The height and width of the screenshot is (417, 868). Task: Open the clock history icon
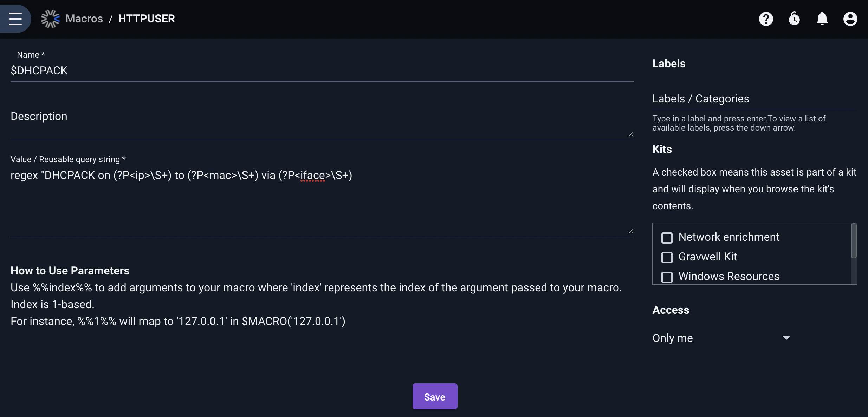pos(794,19)
